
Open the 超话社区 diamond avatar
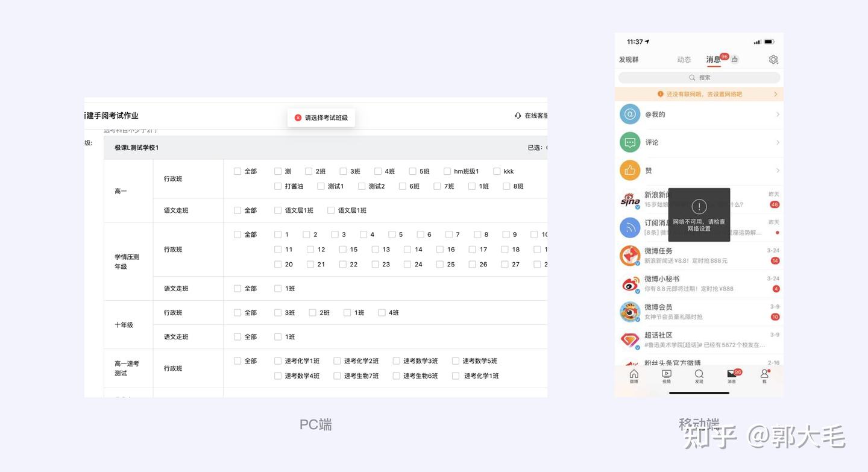630,340
